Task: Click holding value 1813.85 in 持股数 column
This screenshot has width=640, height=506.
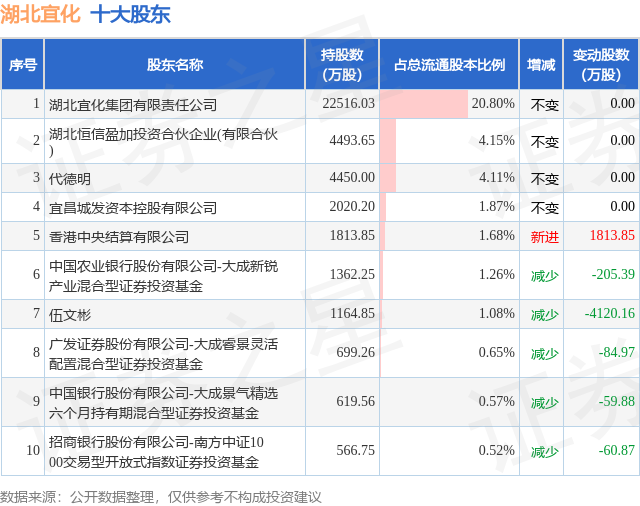Action: point(352,235)
